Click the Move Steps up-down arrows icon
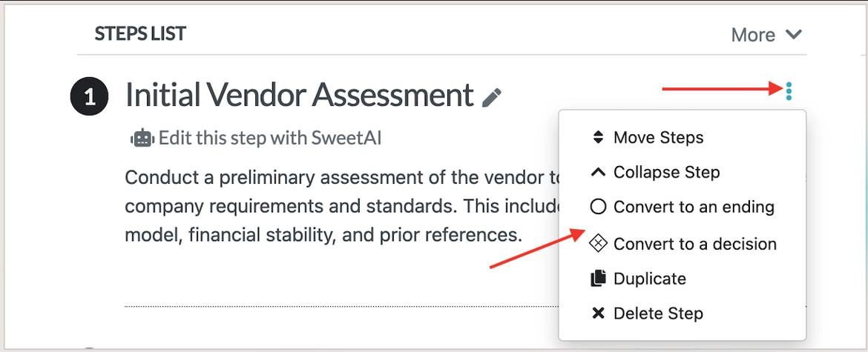The width and height of the screenshot is (868, 352). pyautogui.click(x=598, y=138)
